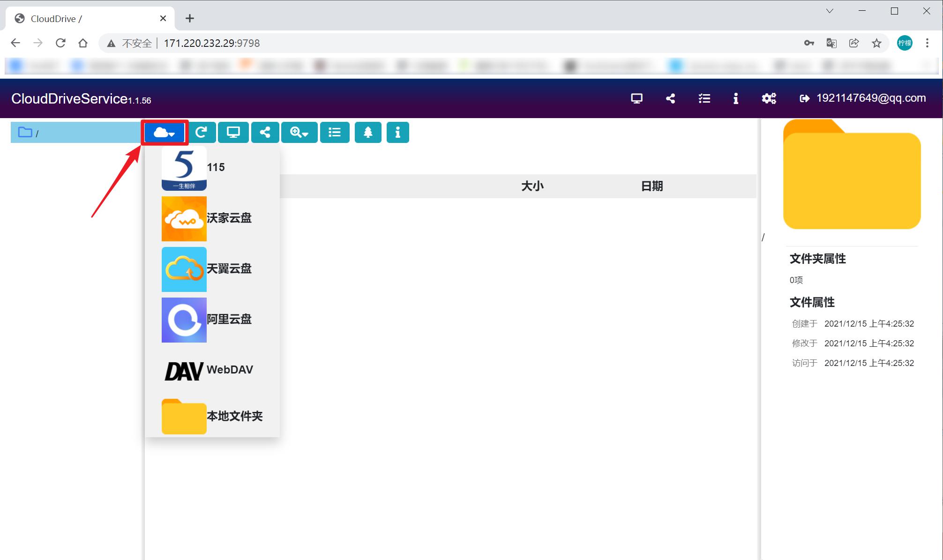Screen dimensions: 943x560
Task: Click the 创建于 date value
Action: coord(869,324)
